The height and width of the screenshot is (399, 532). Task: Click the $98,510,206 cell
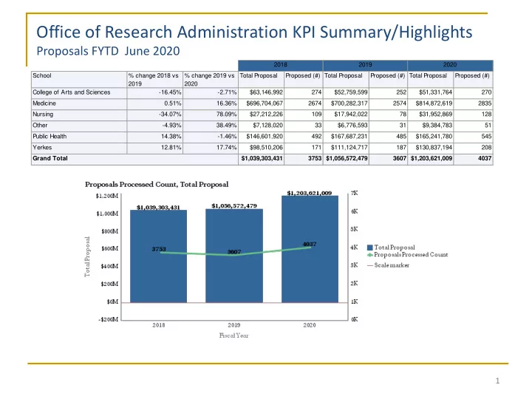click(x=262, y=148)
